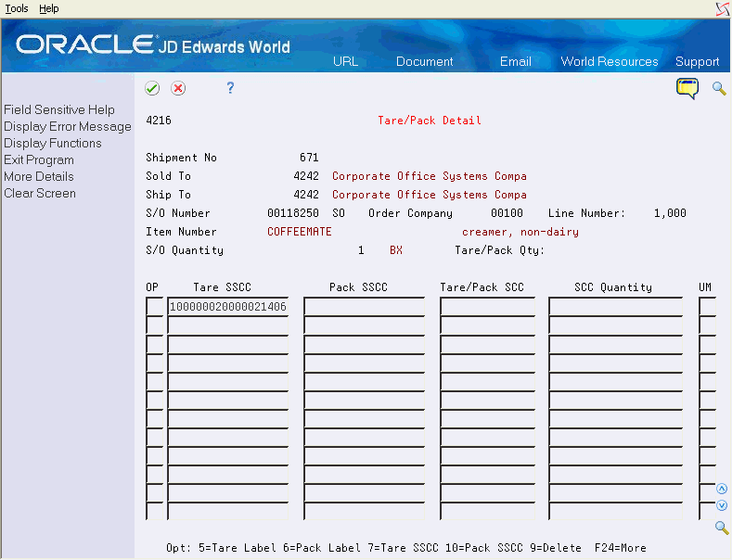
Task: Select Field Sensitive Help
Action: 59,109
